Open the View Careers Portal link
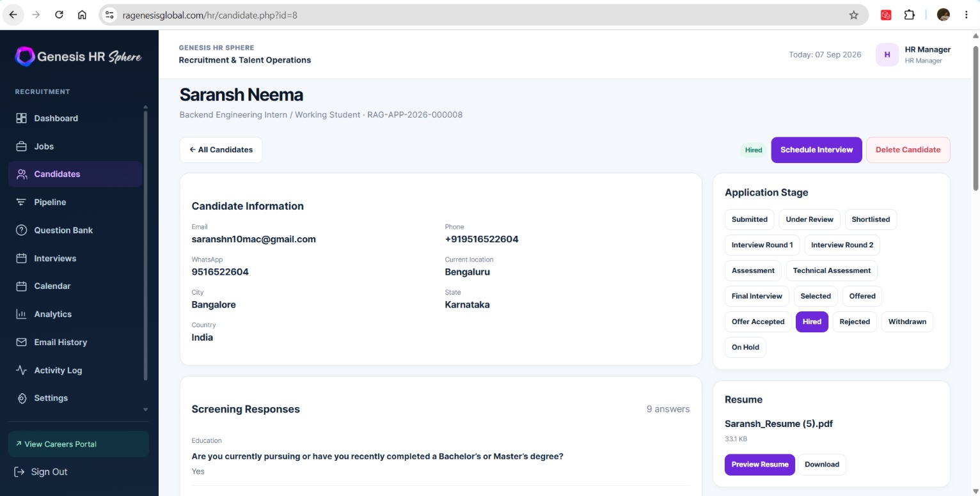The height and width of the screenshot is (496, 980). [x=79, y=444]
